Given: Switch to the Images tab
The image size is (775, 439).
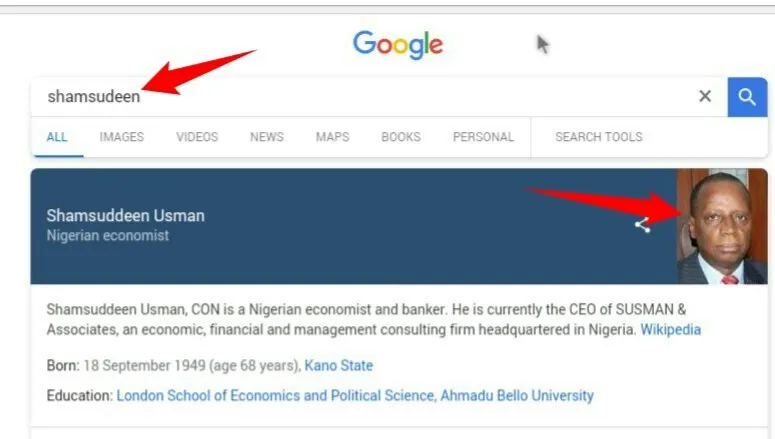Looking at the screenshot, I should [122, 137].
